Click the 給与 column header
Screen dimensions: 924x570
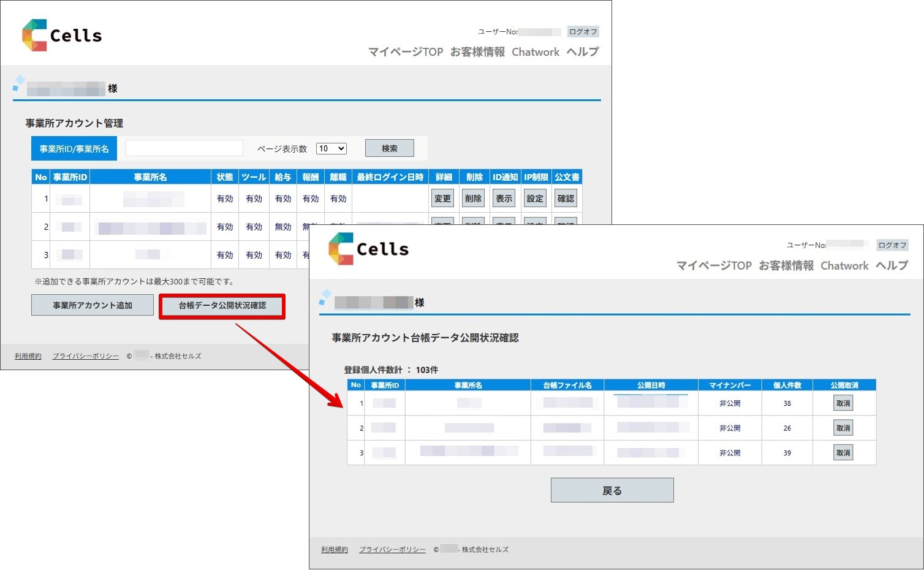click(283, 177)
